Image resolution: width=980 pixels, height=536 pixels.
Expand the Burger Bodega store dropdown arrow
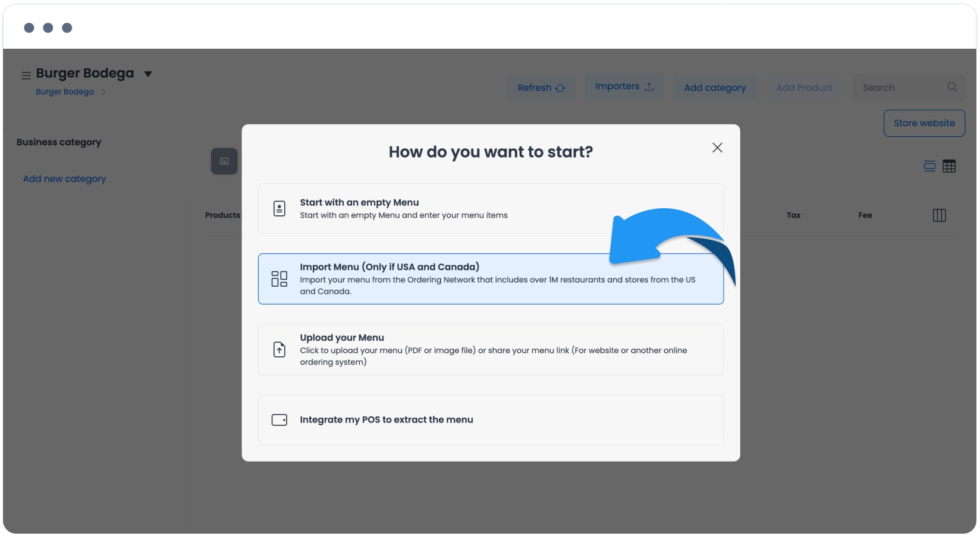click(x=148, y=74)
